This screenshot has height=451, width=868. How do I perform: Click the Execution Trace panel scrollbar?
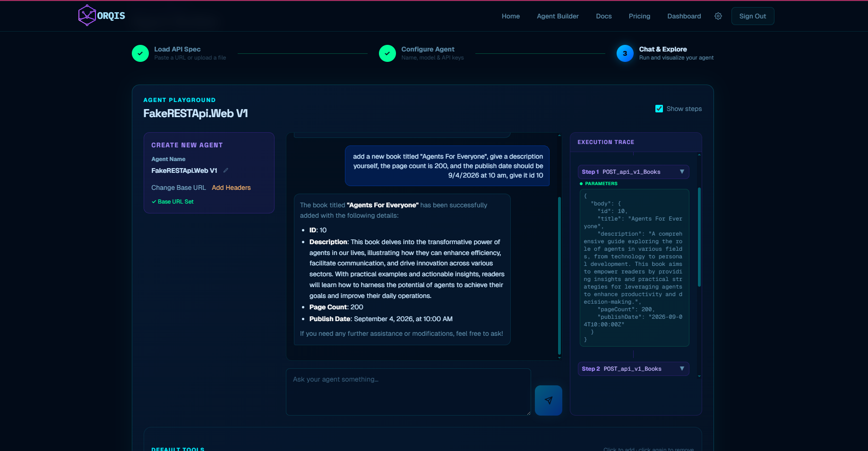coord(699,236)
